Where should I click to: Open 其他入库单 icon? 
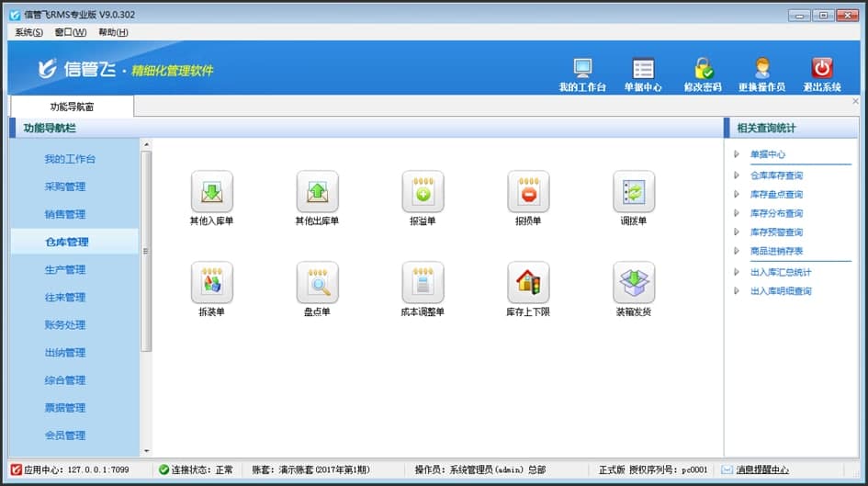click(211, 191)
